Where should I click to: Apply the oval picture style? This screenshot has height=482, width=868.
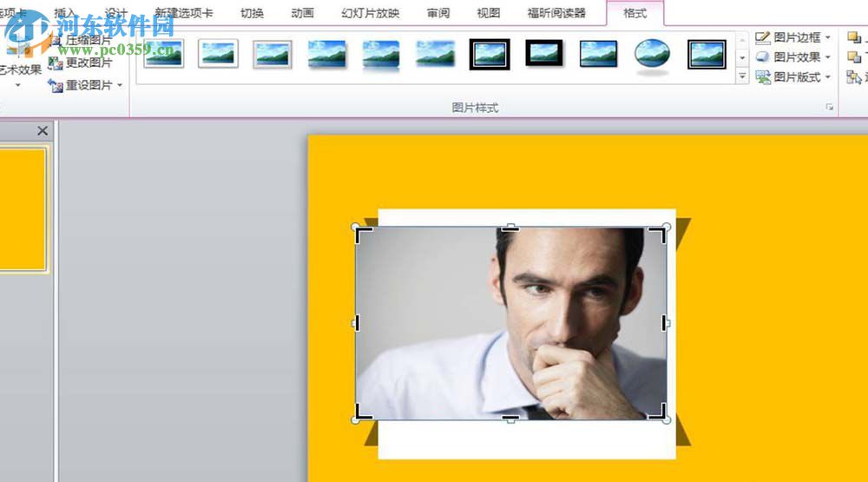652,56
